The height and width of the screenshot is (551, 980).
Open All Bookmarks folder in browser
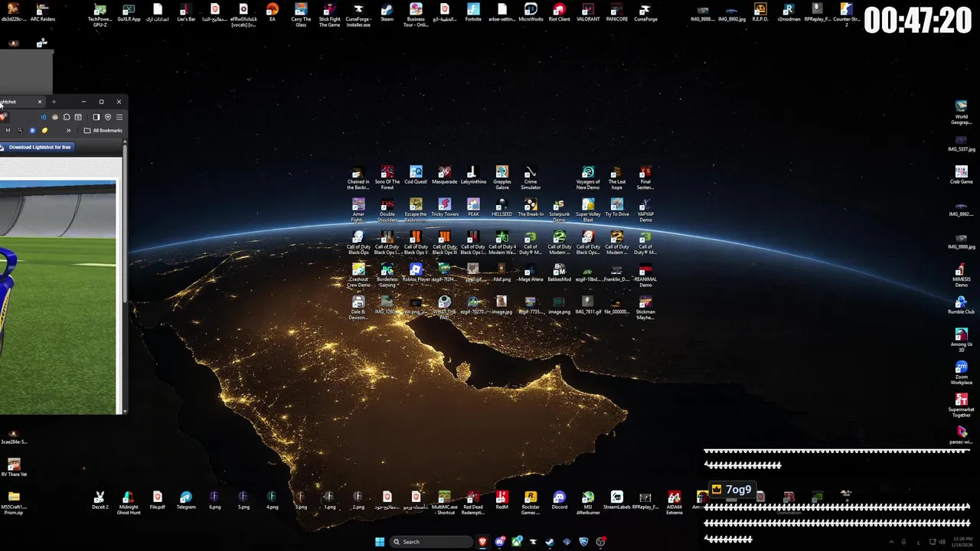[103, 130]
